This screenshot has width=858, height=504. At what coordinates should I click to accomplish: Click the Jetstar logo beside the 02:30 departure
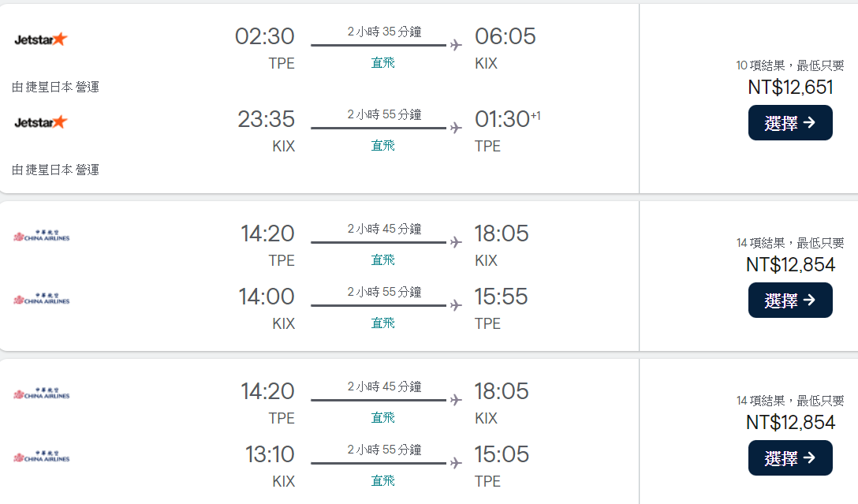point(41,39)
